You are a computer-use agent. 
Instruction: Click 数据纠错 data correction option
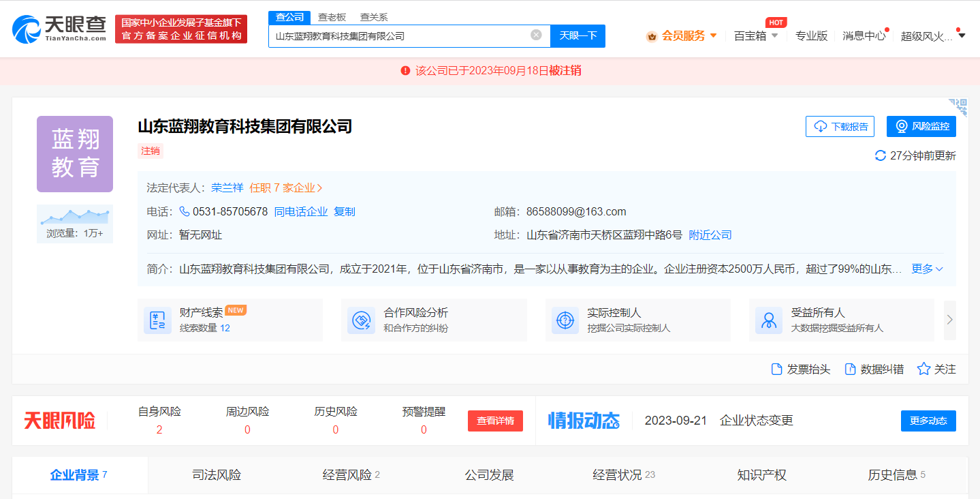874,369
